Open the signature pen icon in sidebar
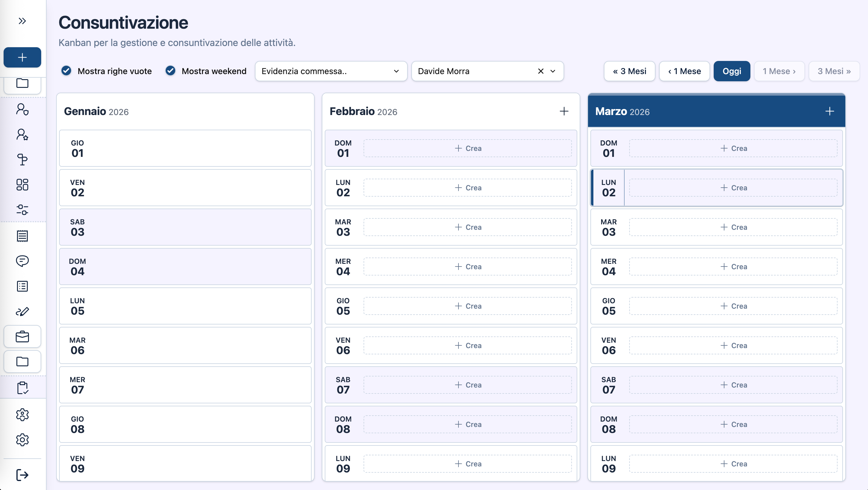This screenshot has height=490, width=868. [22, 311]
